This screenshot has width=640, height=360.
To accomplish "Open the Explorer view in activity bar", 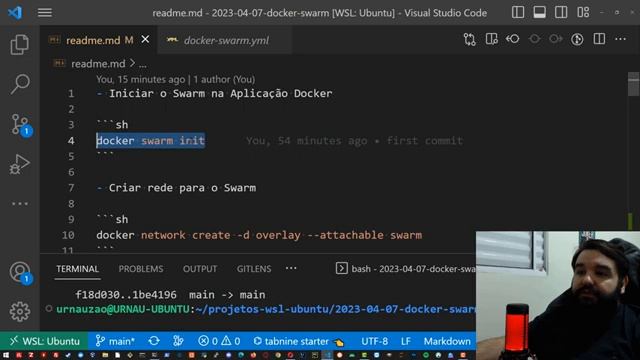I will point(20,44).
